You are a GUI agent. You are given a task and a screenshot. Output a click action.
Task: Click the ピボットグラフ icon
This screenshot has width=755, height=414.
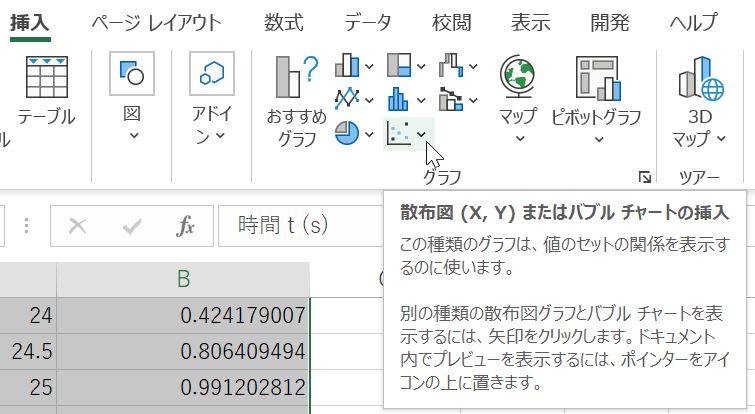599,78
